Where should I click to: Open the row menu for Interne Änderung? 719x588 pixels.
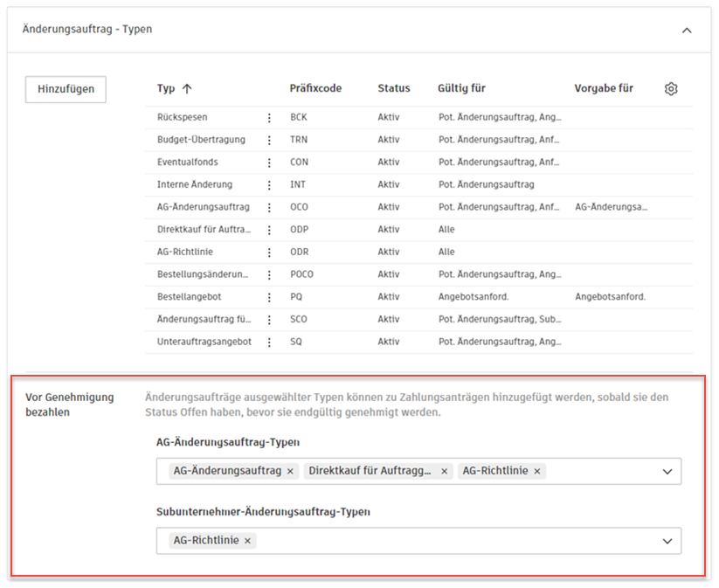pos(268,184)
